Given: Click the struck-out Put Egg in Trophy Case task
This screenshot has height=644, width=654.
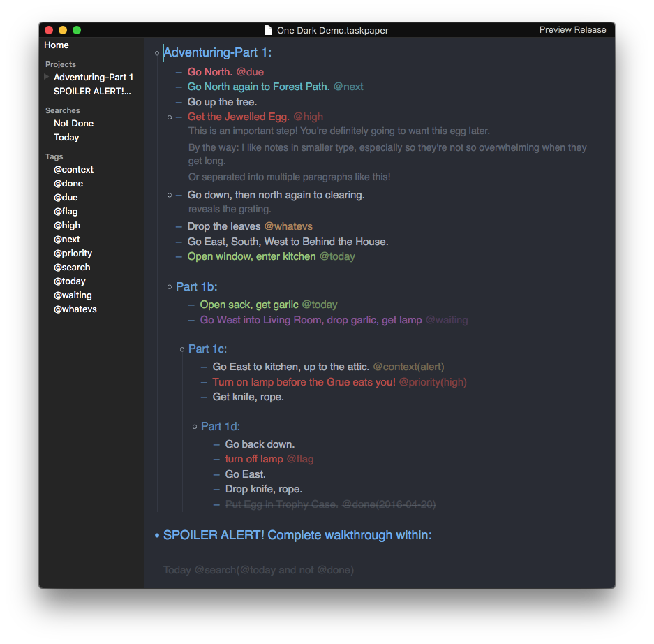Looking at the screenshot, I should click(x=281, y=504).
